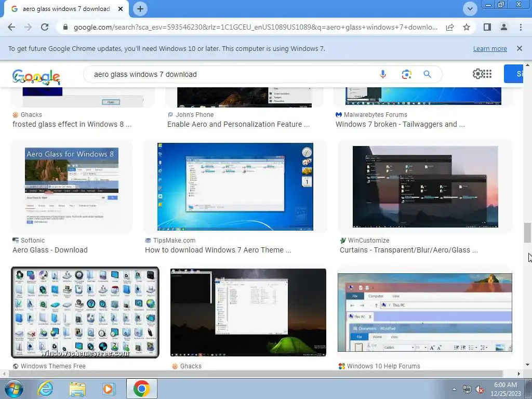The width and height of the screenshot is (532, 399).
Task: Bookmark this page with the star icon
Action: 467,27
